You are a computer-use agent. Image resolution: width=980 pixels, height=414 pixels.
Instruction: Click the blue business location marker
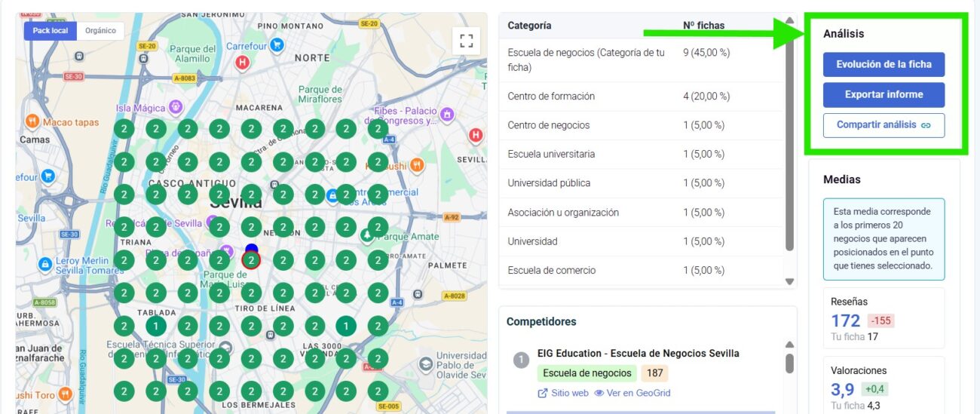point(251,249)
